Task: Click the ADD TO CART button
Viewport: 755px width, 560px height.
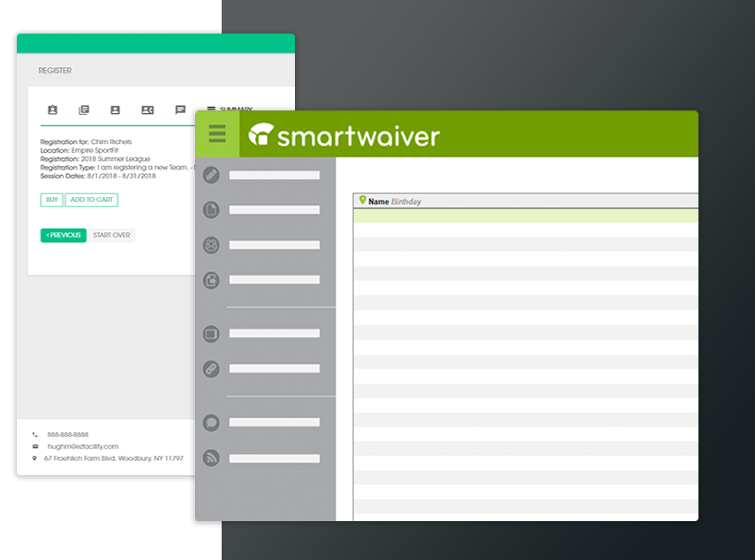Action: pyautogui.click(x=92, y=200)
